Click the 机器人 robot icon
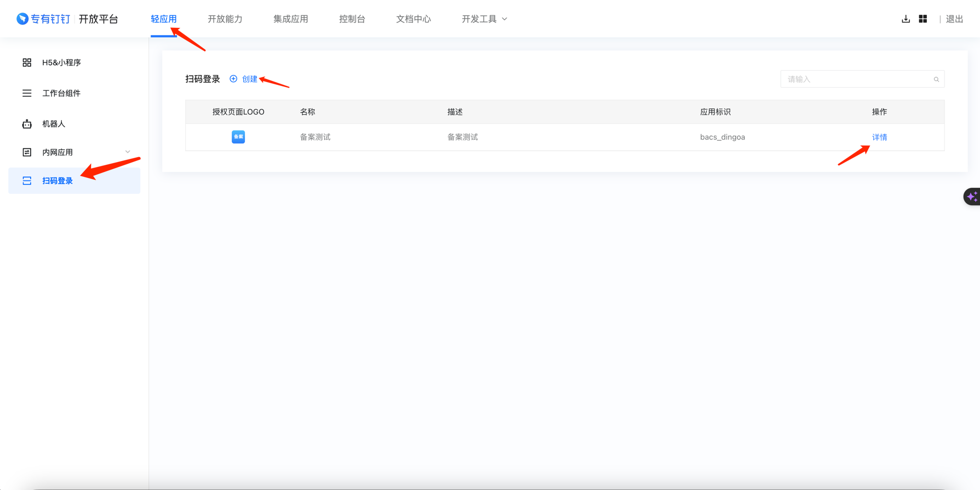The height and width of the screenshot is (490, 980). (27, 124)
